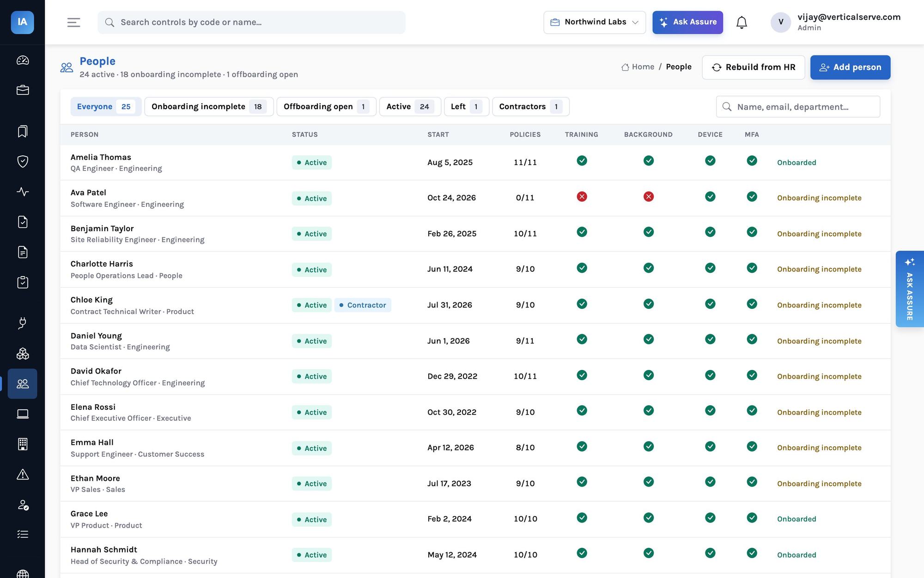The image size is (924, 578).
Task: Open the Northwind Labs organization dropdown
Action: 595,22
